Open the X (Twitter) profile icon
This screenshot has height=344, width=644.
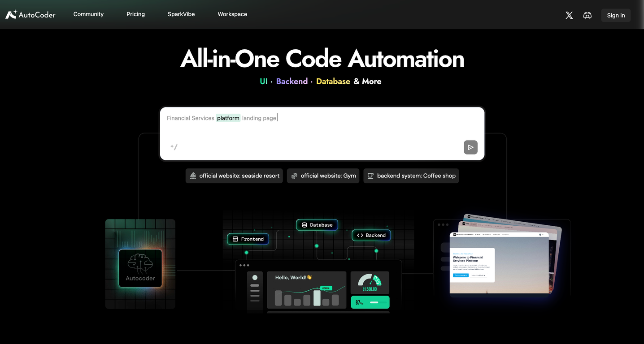569,15
